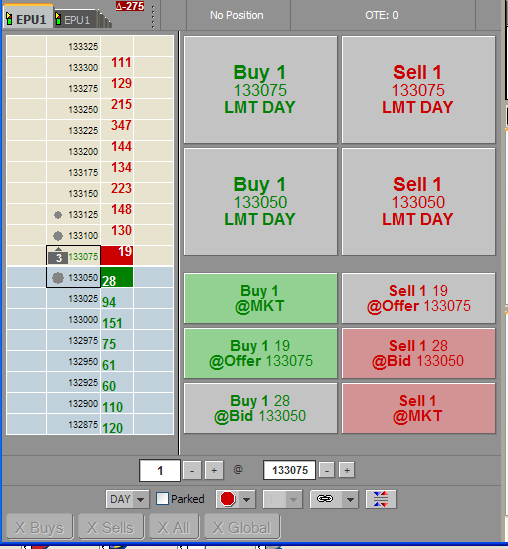Click the gray dot marker at 133100
Viewport: 508px width, 549px height.
coord(58,236)
